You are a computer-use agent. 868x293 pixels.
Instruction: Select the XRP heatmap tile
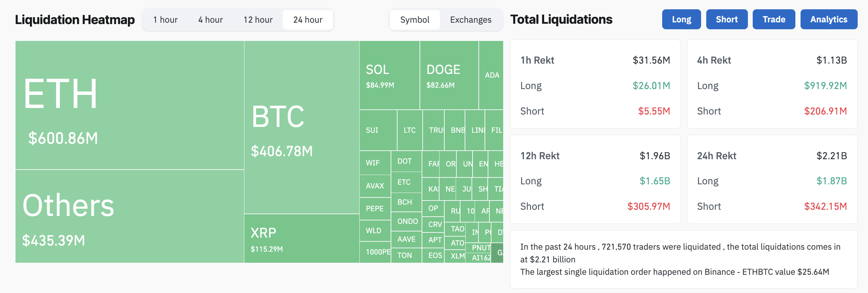pyautogui.click(x=301, y=238)
